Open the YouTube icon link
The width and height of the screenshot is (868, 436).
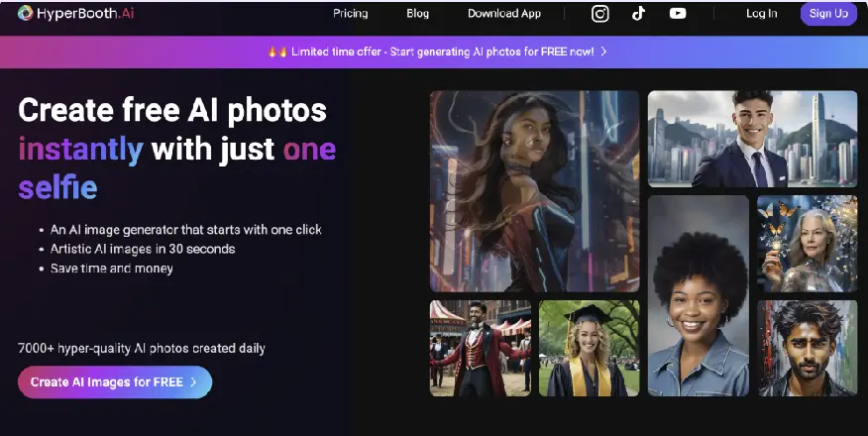[x=678, y=13]
